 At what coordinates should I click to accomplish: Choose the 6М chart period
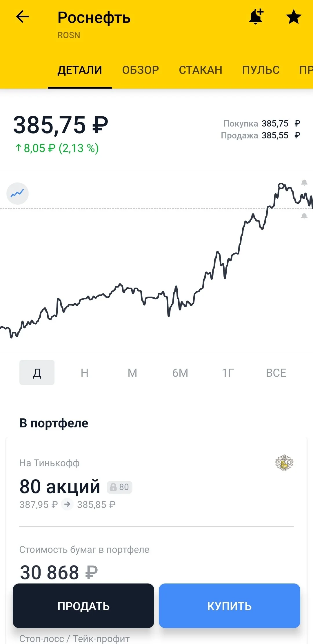point(180,373)
